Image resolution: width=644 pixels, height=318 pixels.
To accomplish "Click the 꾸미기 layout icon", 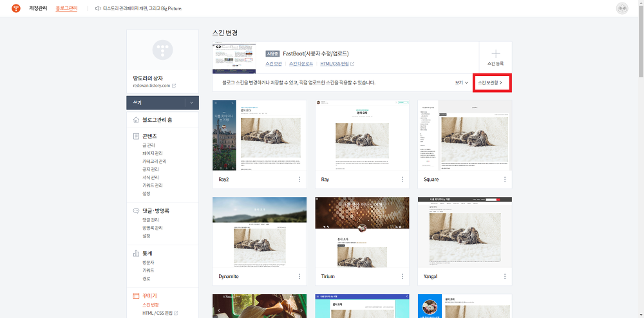I will pos(136,295).
